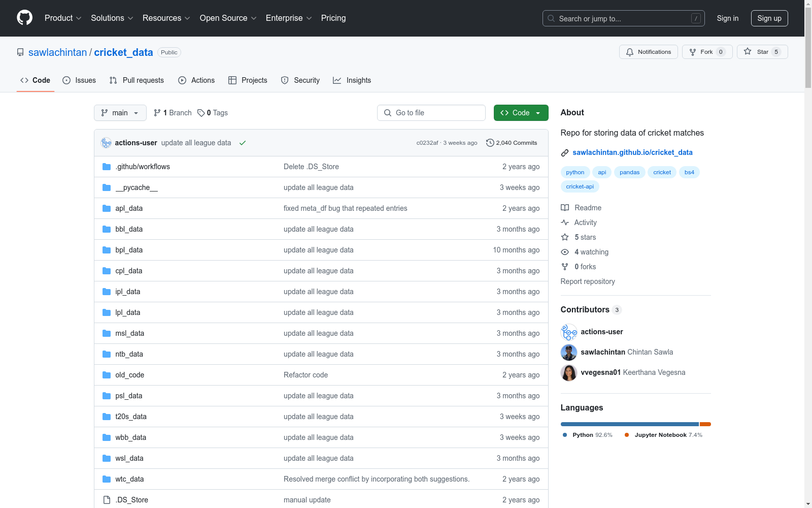Open the psl_data folder name
The image size is (812, 508).
(x=129, y=396)
